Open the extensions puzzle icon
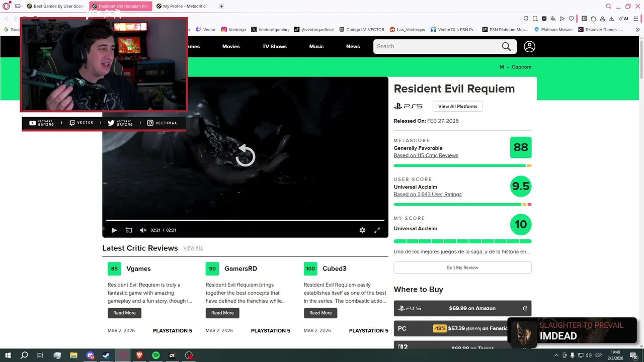 point(593,19)
